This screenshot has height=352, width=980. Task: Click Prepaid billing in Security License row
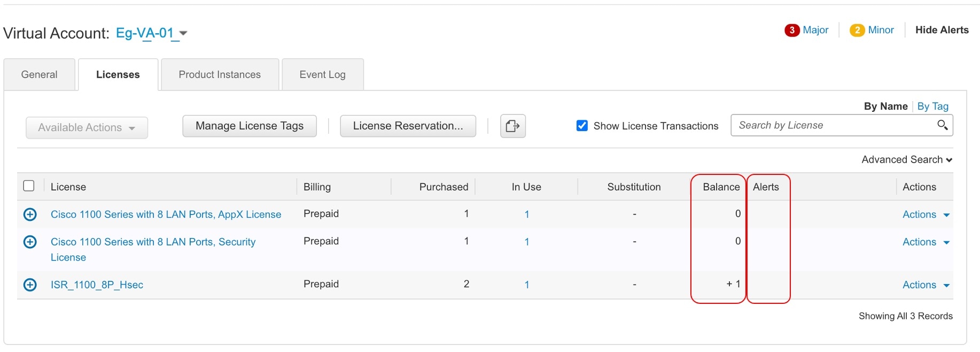[x=321, y=241]
